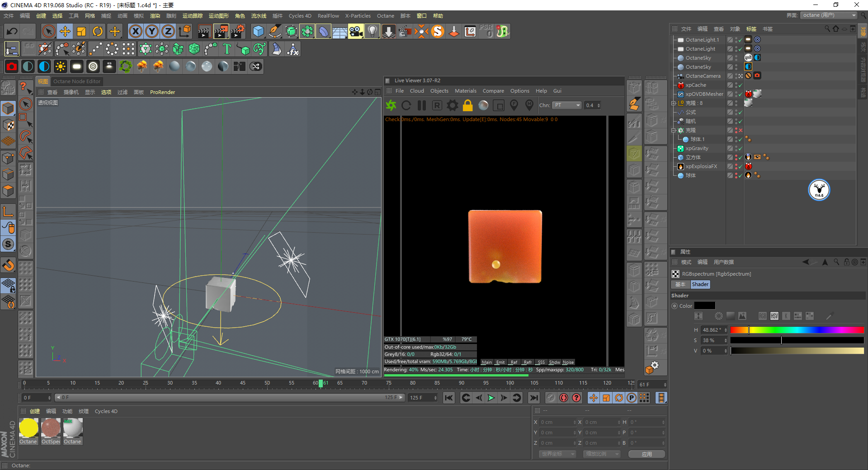
Task: Disable the xpExplosiaFX check mark
Action: (740, 166)
